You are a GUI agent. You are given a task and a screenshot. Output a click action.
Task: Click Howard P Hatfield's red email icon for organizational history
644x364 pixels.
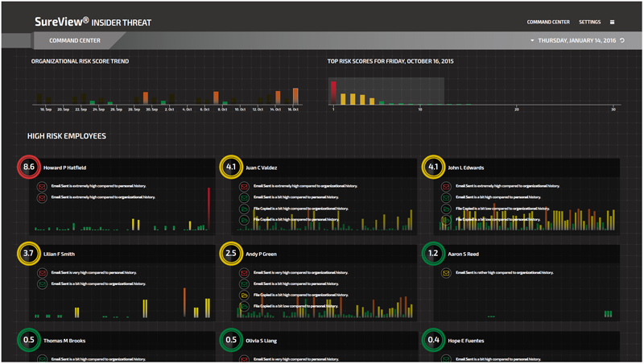pyautogui.click(x=42, y=197)
